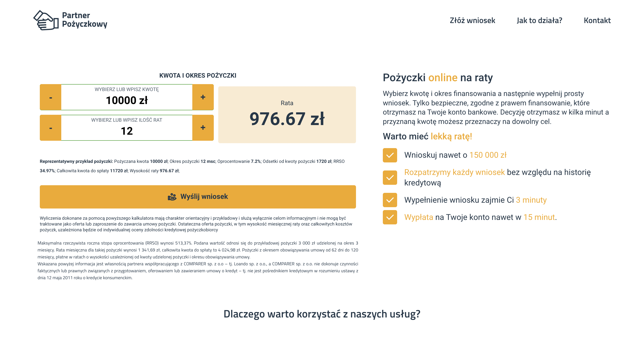The image size is (644, 349).
Task: Open the Złóż wniosek menu item
Action: tap(472, 20)
